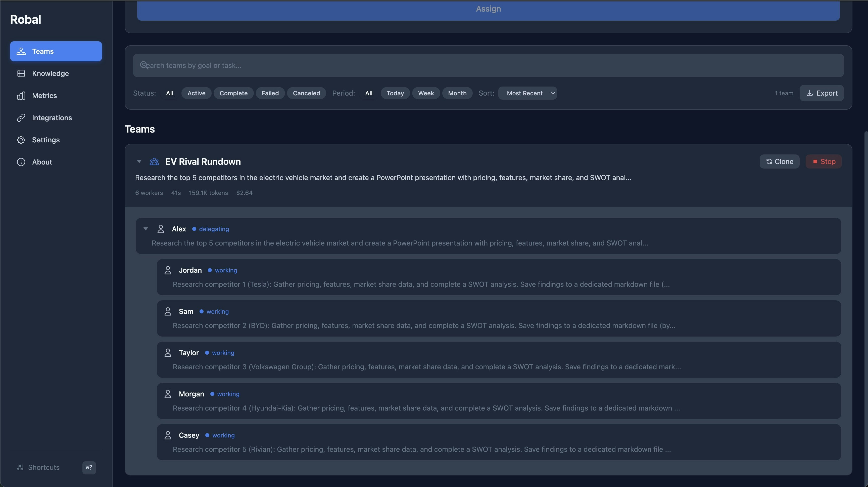Click the Metrics bar chart icon
This screenshot has height=487, width=868.
pyautogui.click(x=21, y=96)
